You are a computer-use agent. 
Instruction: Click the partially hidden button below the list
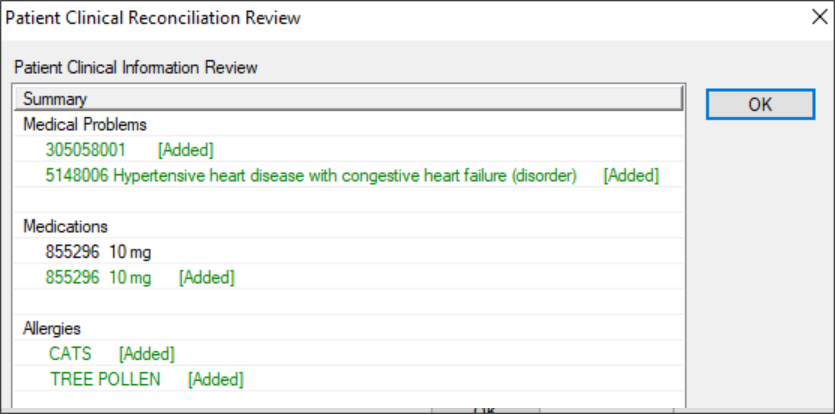[x=484, y=409]
